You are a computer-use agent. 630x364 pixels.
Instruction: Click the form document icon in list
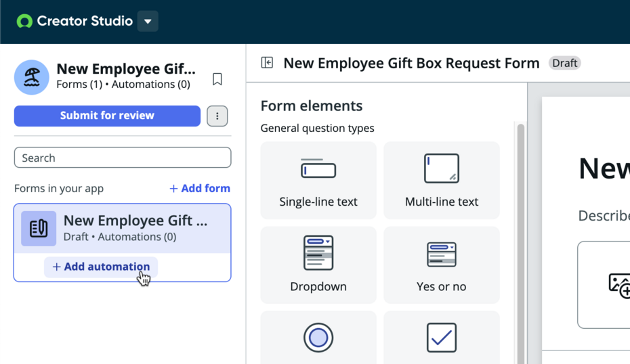39,229
